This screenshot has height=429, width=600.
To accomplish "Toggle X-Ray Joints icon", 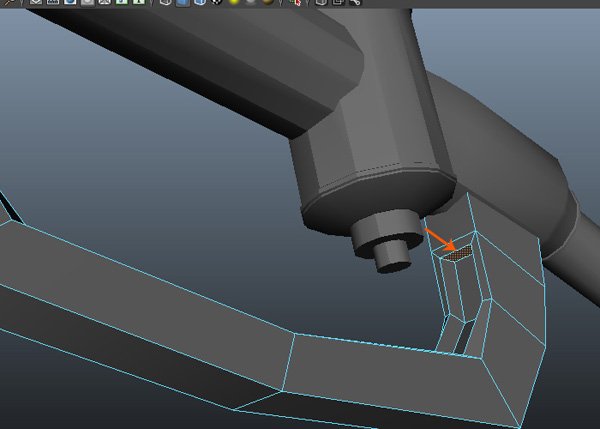I will click(355, 2).
